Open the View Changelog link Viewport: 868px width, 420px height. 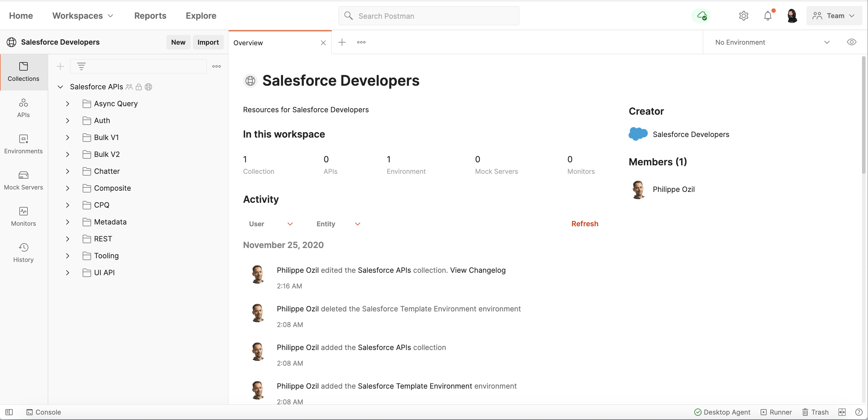tap(478, 270)
